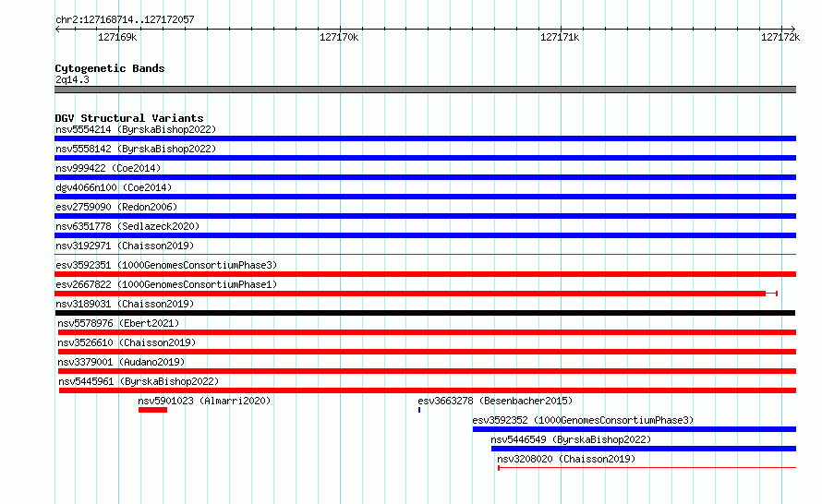The image size is (822, 504).
Task: Click the 127171k ruler tick label
Action: (560, 37)
